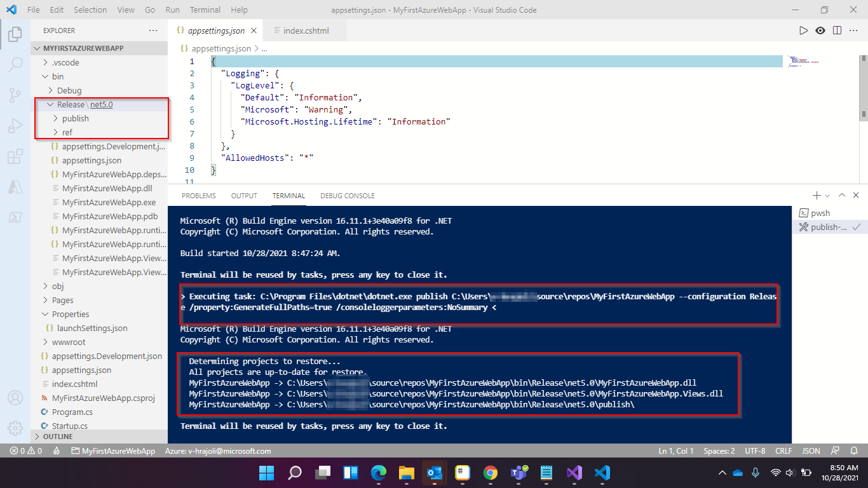The height and width of the screenshot is (488, 868).
Task: Open MyFirstAzureWebApp.dll in the explorer
Action: coord(99,188)
